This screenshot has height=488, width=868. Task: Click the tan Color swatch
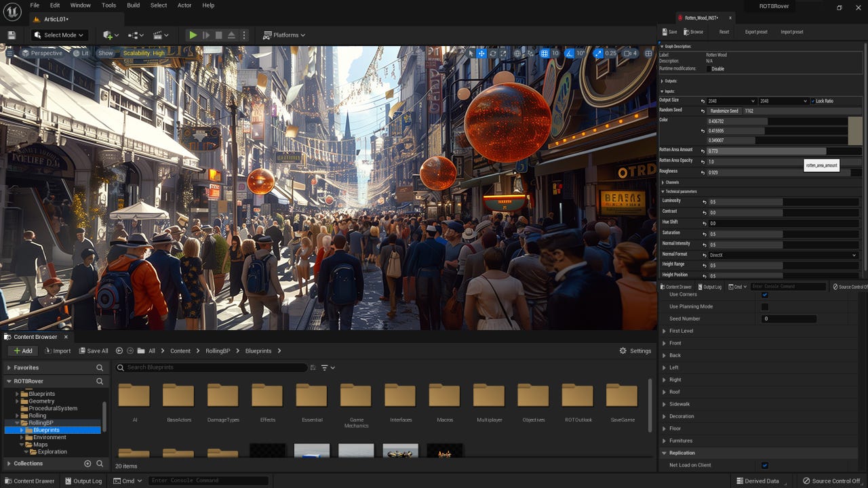pyautogui.click(x=854, y=130)
